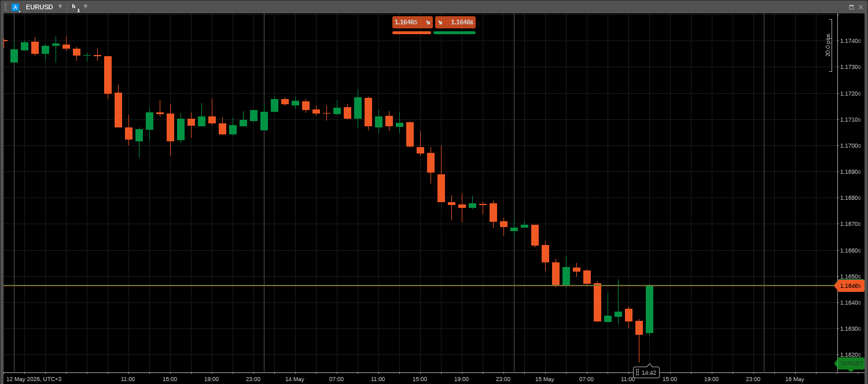
Task: Click the orange sell sentiment bar
Action: click(411, 33)
